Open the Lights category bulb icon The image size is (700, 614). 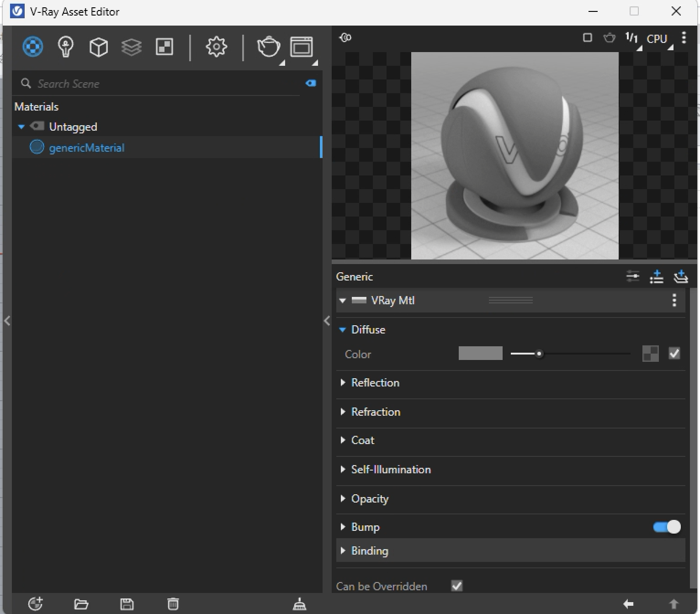66,47
